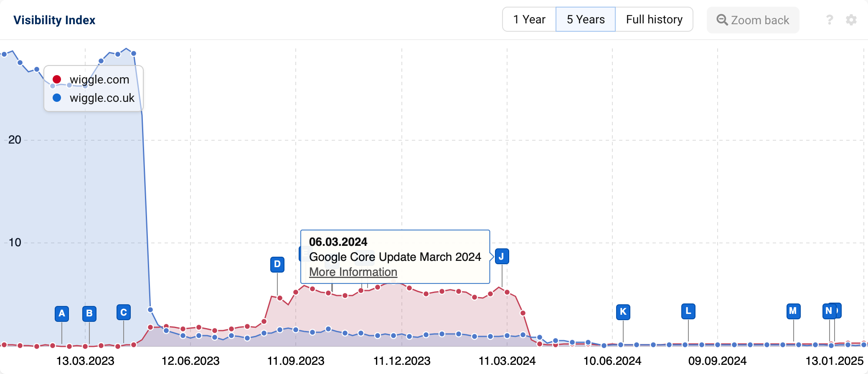Click Google Core Update March 2024 text
The image size is (868, 374).
coord(395,257)
